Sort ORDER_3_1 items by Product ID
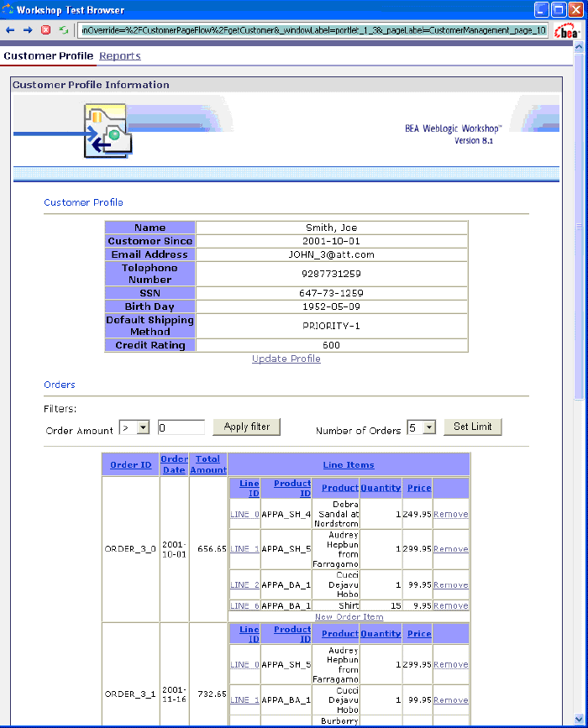The height and width of the screenshot is (728, 588). [x=292, y=634]
